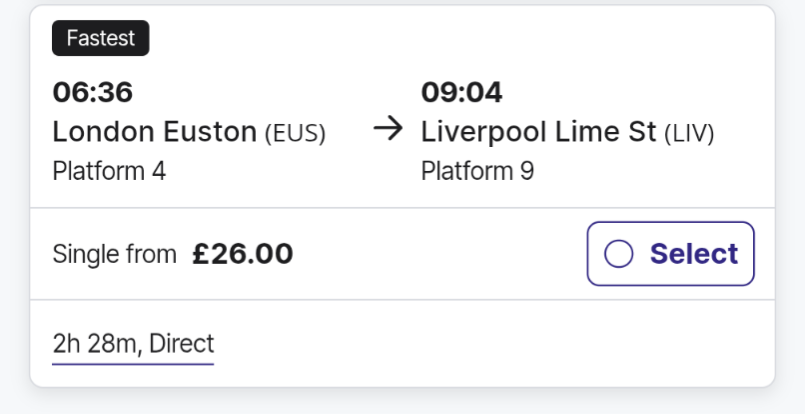805x414 pixels.
Task: Click the Fastest badge
Action: coord(101,39)
